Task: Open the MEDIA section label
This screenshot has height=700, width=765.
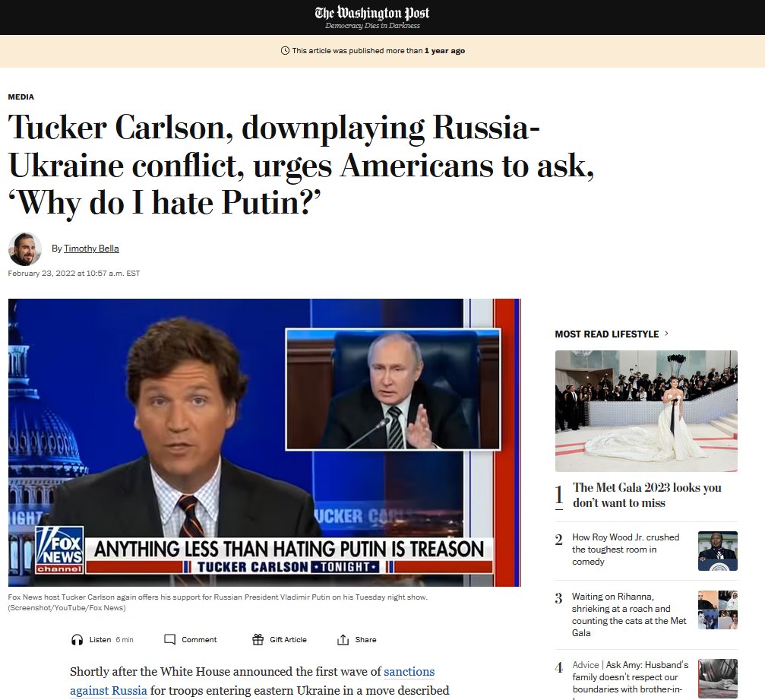Action: [21, 97]
